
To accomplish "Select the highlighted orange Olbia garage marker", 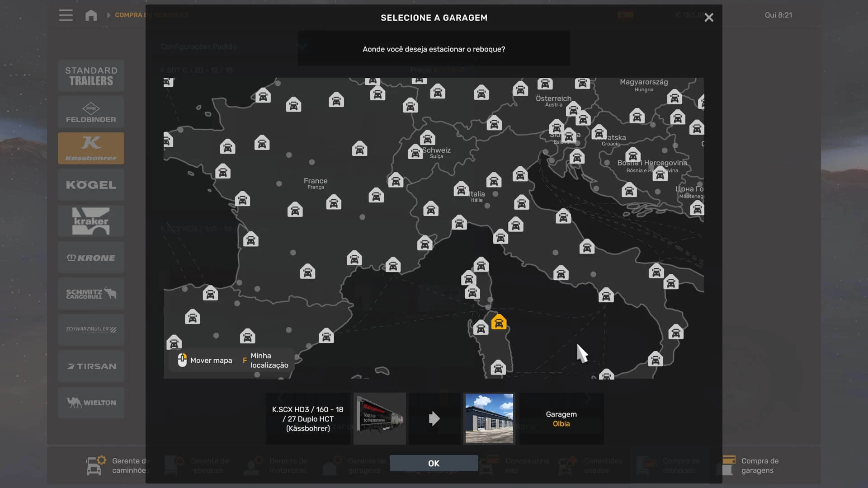I will click(x=499, y=322).
